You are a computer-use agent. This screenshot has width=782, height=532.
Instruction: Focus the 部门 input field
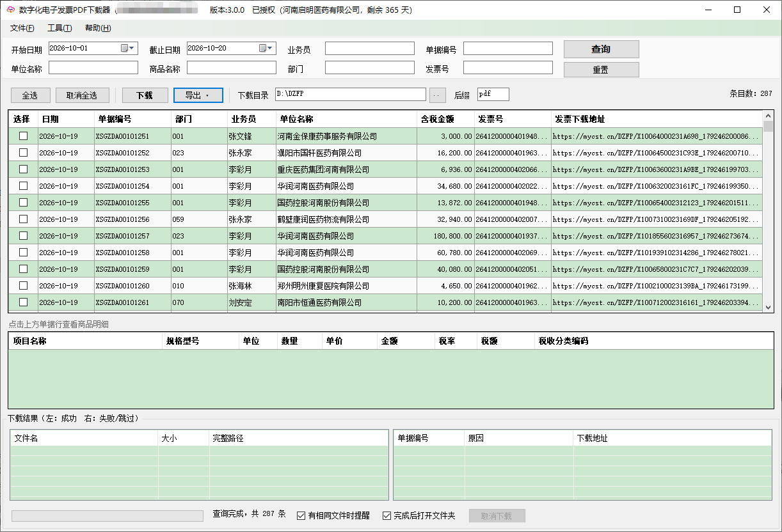pos(370,68)
